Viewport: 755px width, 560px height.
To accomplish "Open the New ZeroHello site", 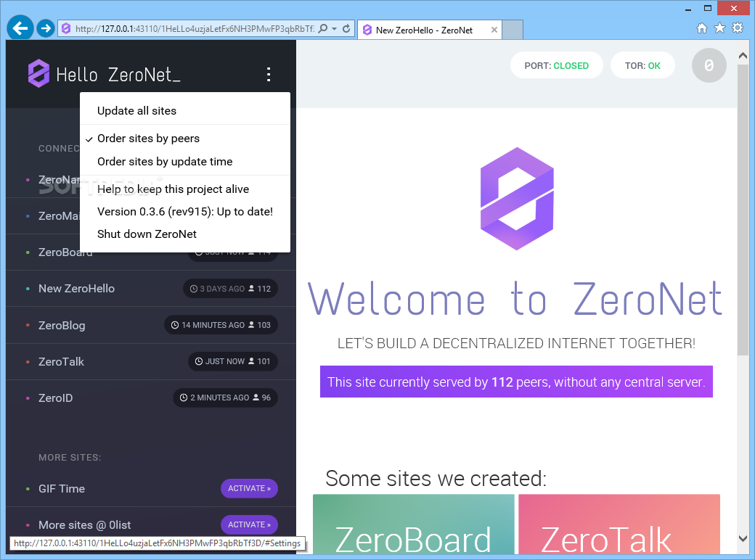I will click(76, 289).
